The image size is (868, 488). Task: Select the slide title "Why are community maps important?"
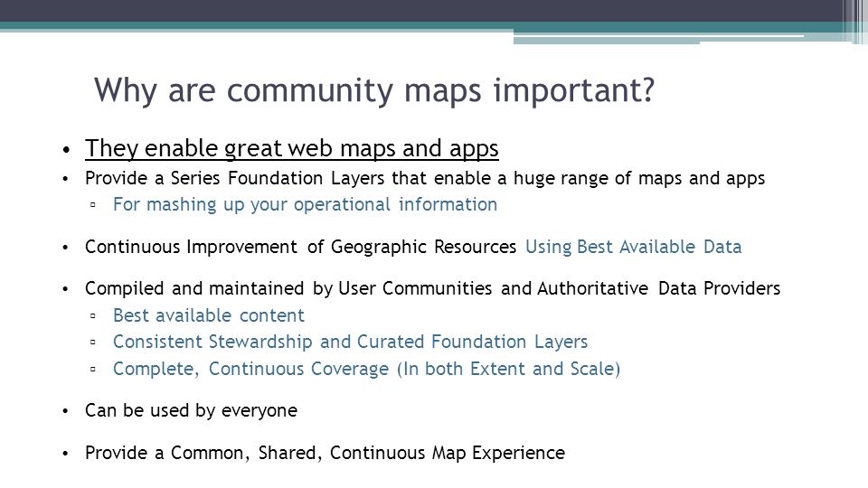(374, 90)
